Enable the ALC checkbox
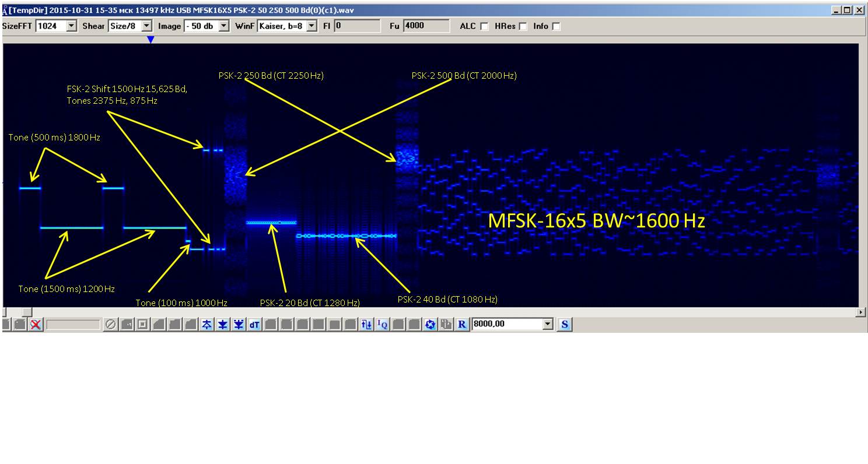Image resolution: width=868 pixels, height=464 pixels. (484, 26)
